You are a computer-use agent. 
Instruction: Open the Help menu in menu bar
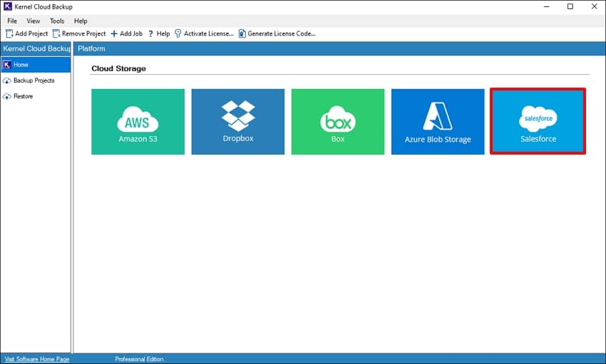click(x=81, y=21)
